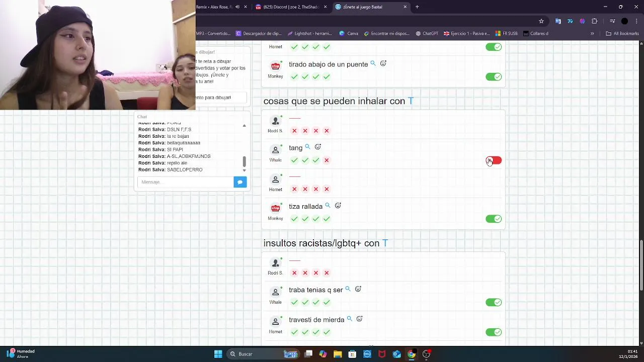Click the chat panel scrollbar thumb

[245, 162]
